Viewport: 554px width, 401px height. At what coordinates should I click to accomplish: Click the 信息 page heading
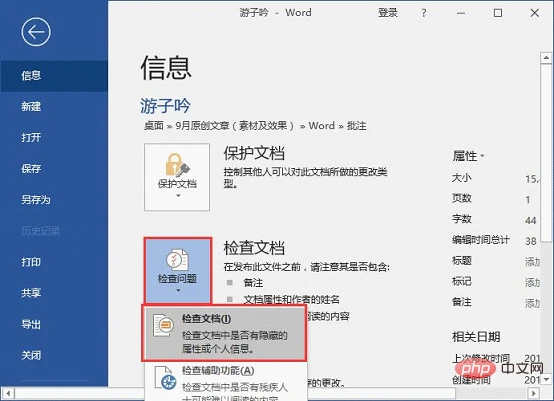166,67
